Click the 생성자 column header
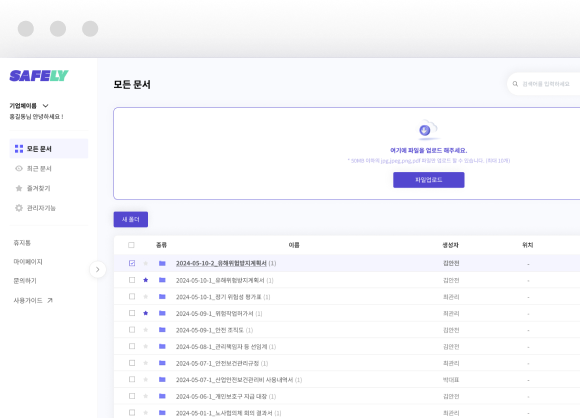580x418 pixels. point(451,245)
